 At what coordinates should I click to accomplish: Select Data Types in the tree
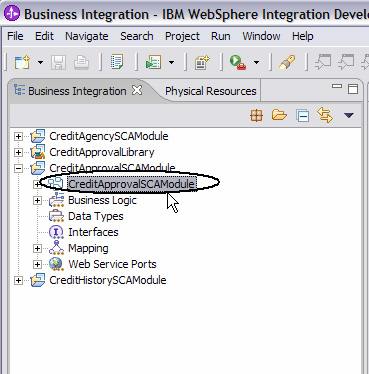point(96,216)
